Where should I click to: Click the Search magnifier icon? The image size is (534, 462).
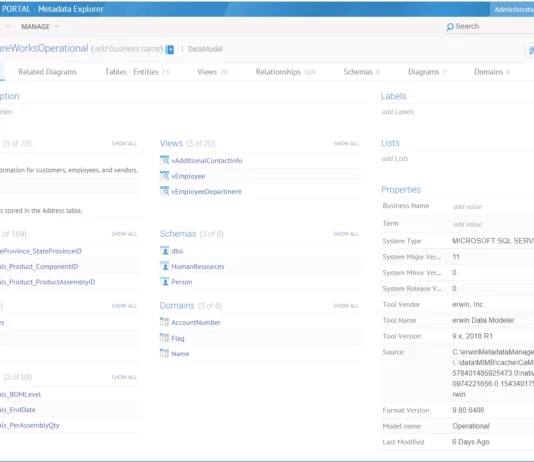450,27
